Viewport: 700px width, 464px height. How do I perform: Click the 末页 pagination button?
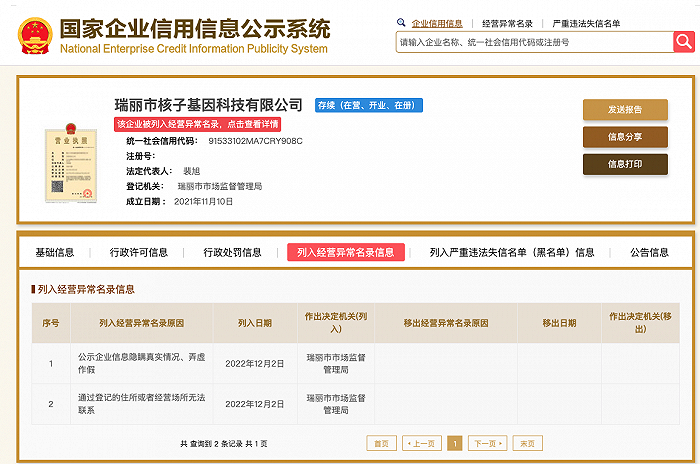click(527, 443)
